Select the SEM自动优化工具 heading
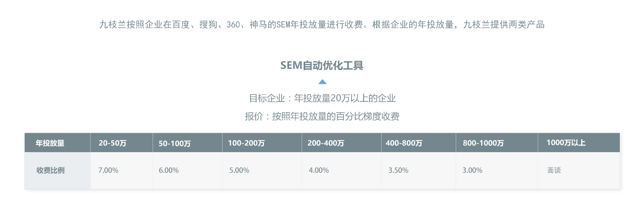The width and height of the screenshot is (644, 207). pos(322,65)
